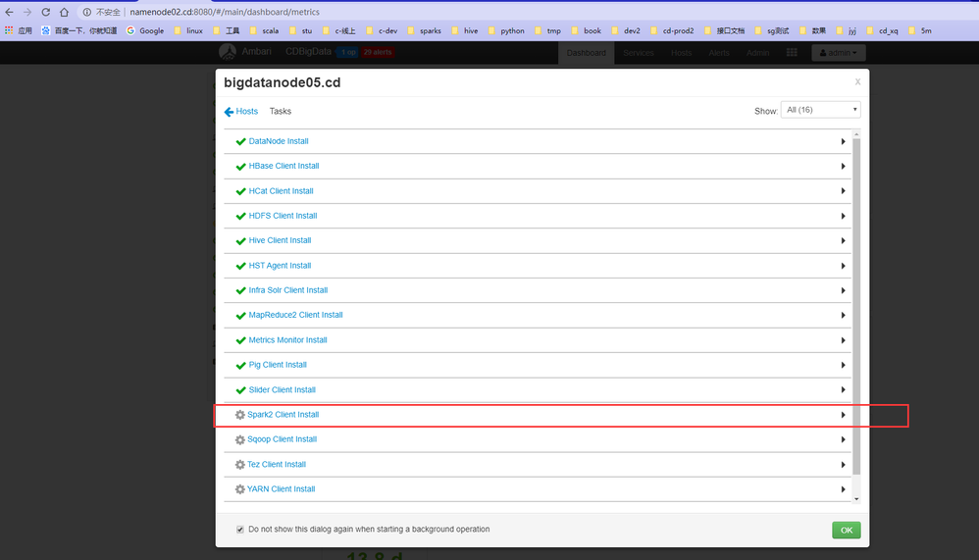Open the Alerts tab
Viewport: 979px width, 560px height.
click(719, 52)
